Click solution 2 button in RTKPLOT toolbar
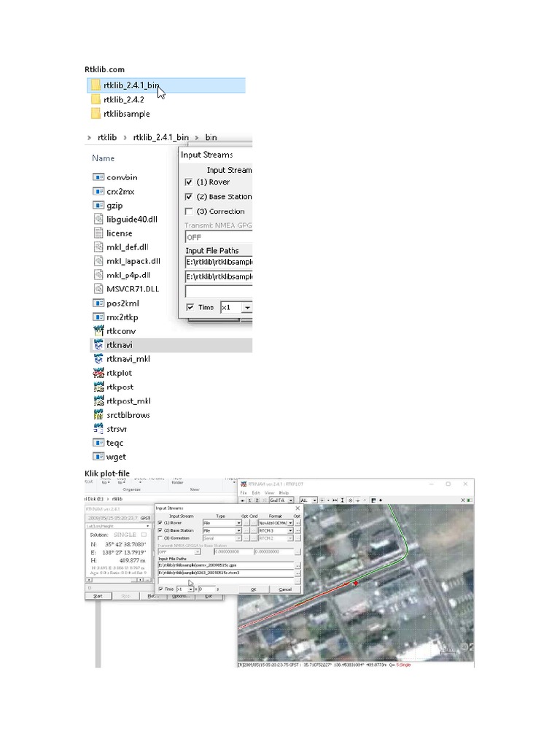The image size is (560, 747). point(257,500)
